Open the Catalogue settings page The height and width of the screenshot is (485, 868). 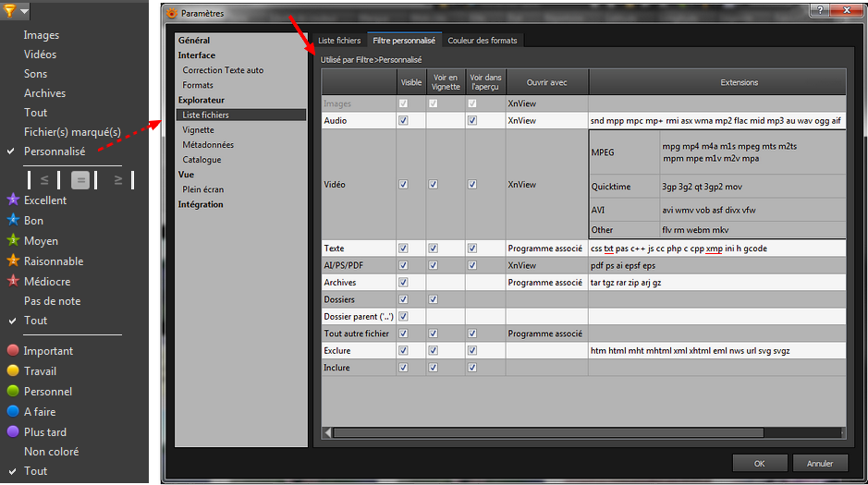pos(202,160)
